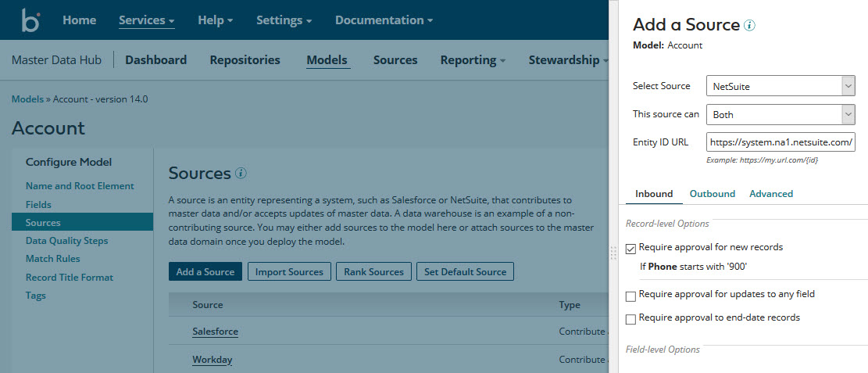Image resolution: width=868 pixels, height=373 pixels.
Task: Open the Select Source dropdown
Action: click(x=780, y=87)
